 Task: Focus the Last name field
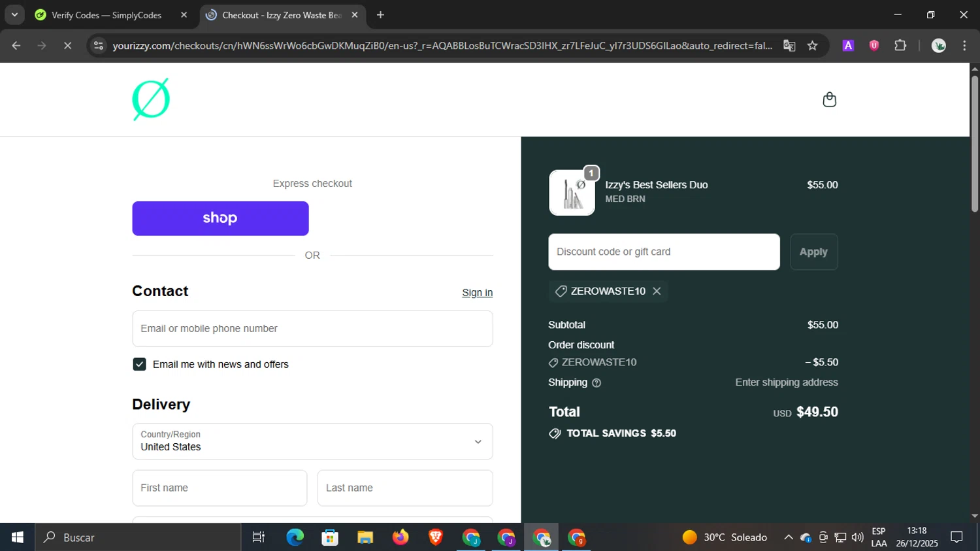tap(405, 488)
